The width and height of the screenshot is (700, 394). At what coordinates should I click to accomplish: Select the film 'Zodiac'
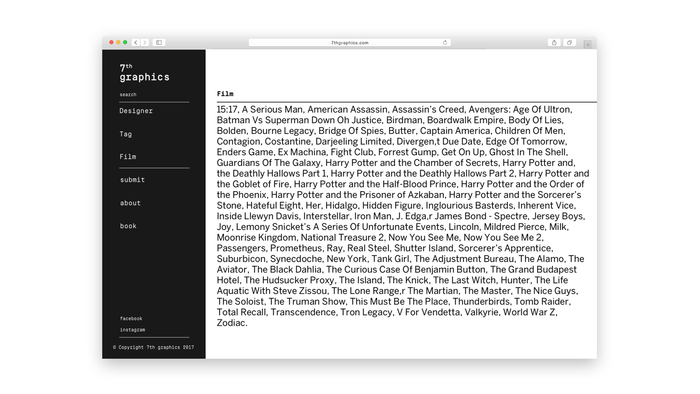231,323
